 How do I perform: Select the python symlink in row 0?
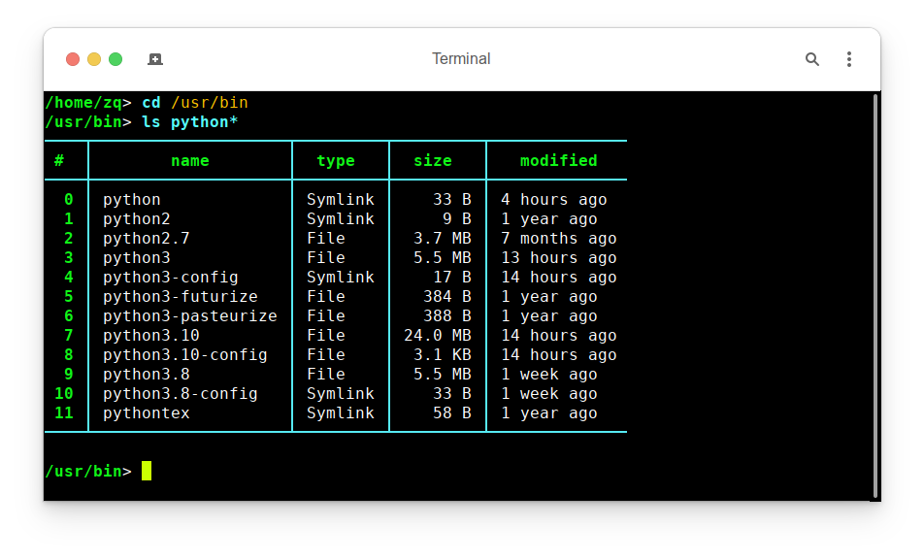131,199
